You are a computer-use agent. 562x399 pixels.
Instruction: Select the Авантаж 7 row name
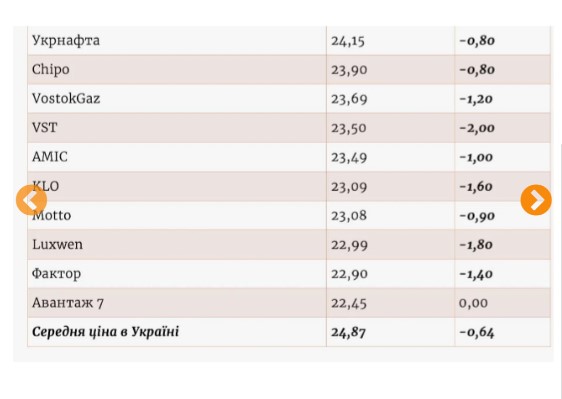(x=68, y=303)
